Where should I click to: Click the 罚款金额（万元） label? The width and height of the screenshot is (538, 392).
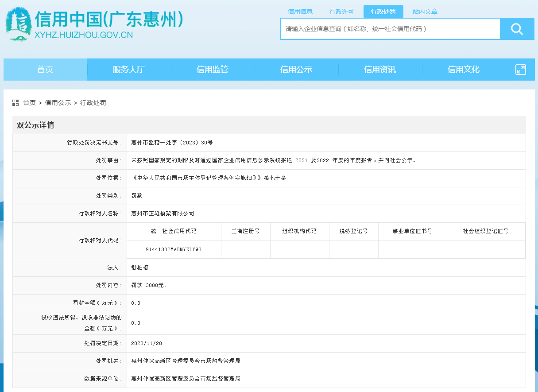[97, 303]
